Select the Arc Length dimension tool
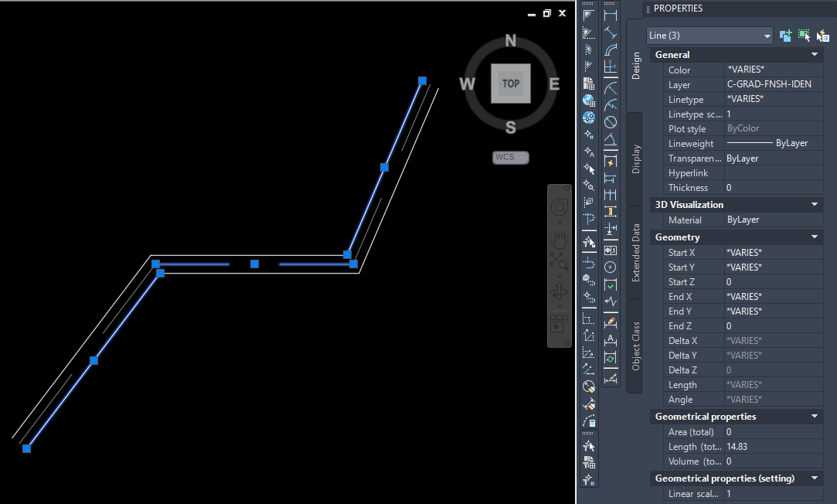837x504 pixels. (x=610, y=49)
